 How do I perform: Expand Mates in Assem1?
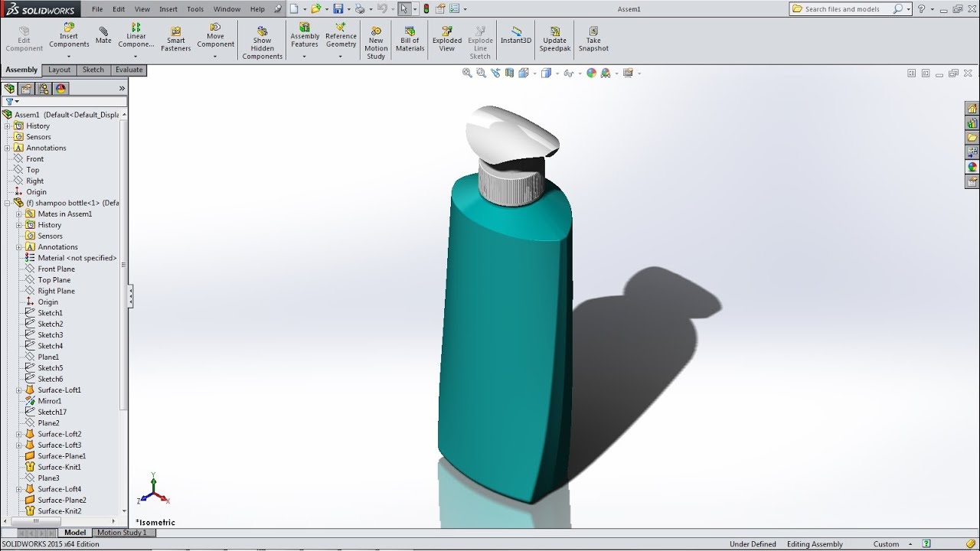click(x=19, y=214)
